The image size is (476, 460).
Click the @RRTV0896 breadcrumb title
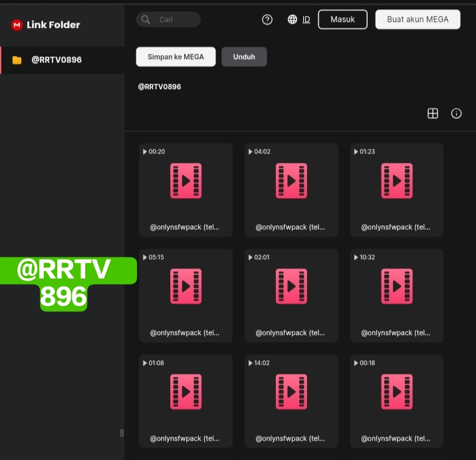coord(160,87)
